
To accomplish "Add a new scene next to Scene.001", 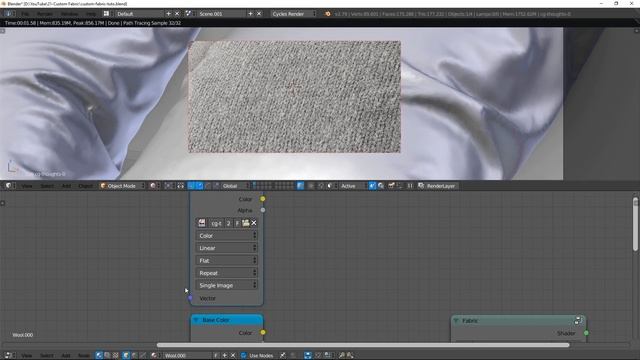I will [x=250, y=13].
